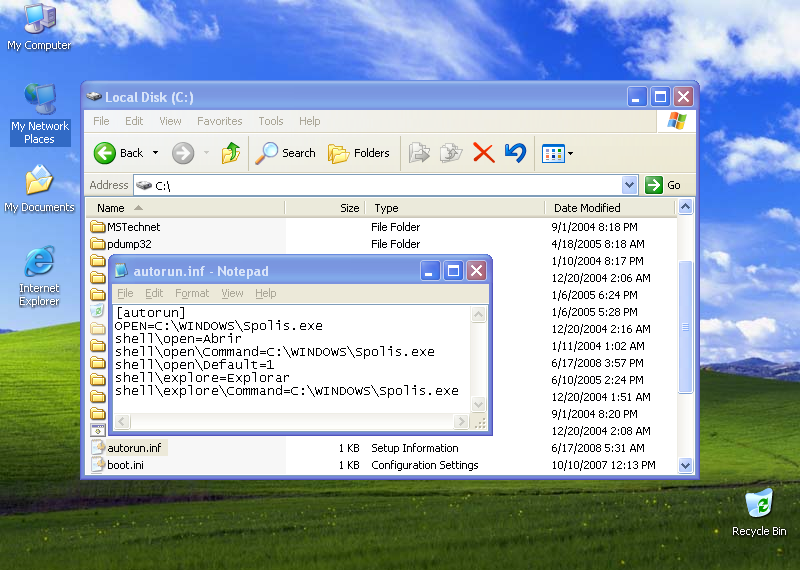The width and height of the screenshot is (800, 570).
Task: Click the red Delete icon
Action: 483,153
